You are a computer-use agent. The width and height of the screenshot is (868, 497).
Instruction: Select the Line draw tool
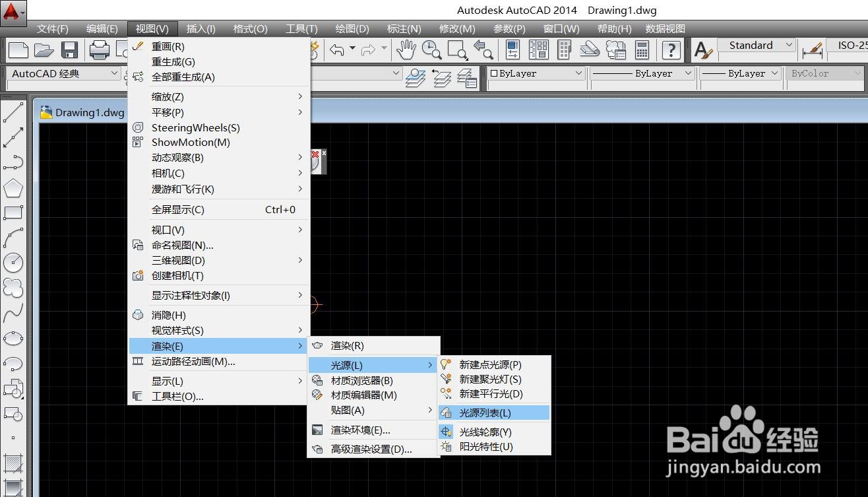pos(13,112)
